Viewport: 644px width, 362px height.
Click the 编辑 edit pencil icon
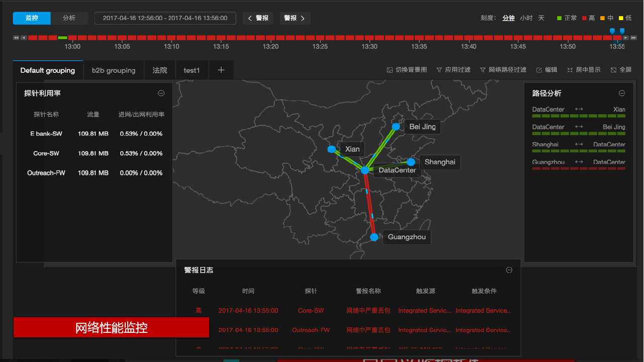click(x=539, y=70)
